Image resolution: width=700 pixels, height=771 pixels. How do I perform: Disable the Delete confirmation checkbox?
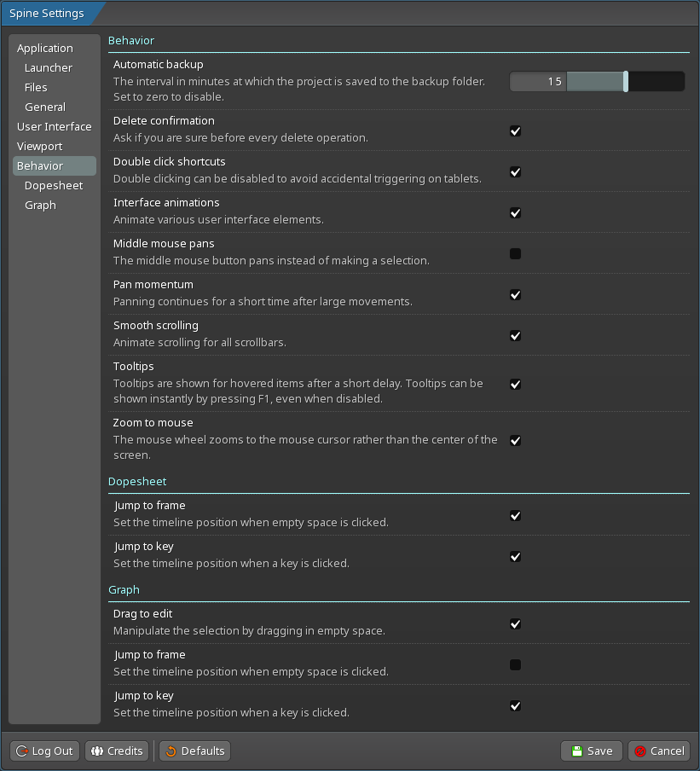pos(515,131)
